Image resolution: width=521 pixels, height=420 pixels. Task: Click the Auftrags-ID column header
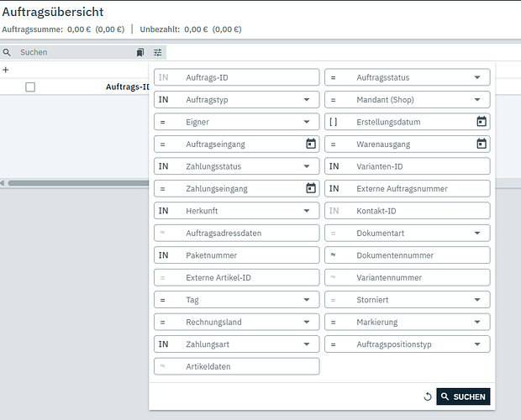click(127, 87)
